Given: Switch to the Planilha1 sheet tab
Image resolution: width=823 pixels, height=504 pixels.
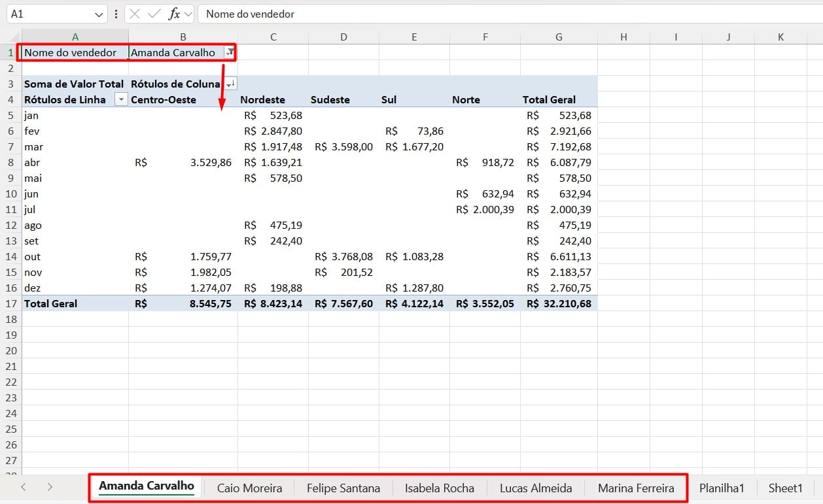Looking at the screenshot, I should click(722, 488).
